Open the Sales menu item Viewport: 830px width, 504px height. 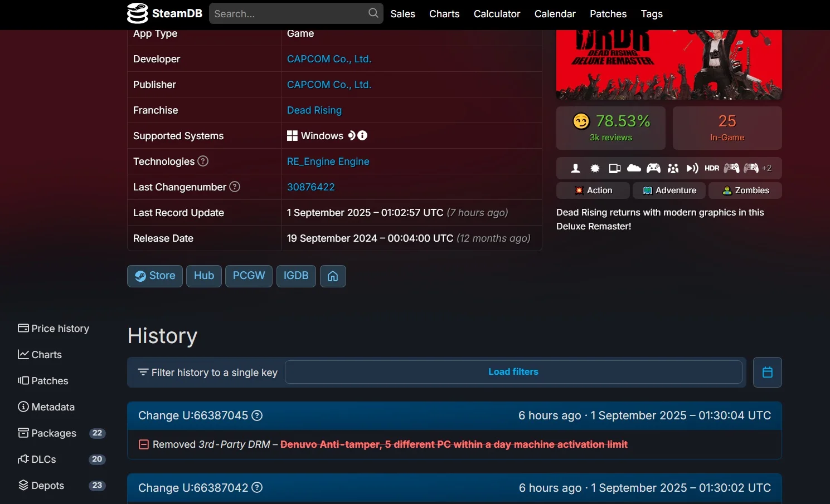coord(402,14)
